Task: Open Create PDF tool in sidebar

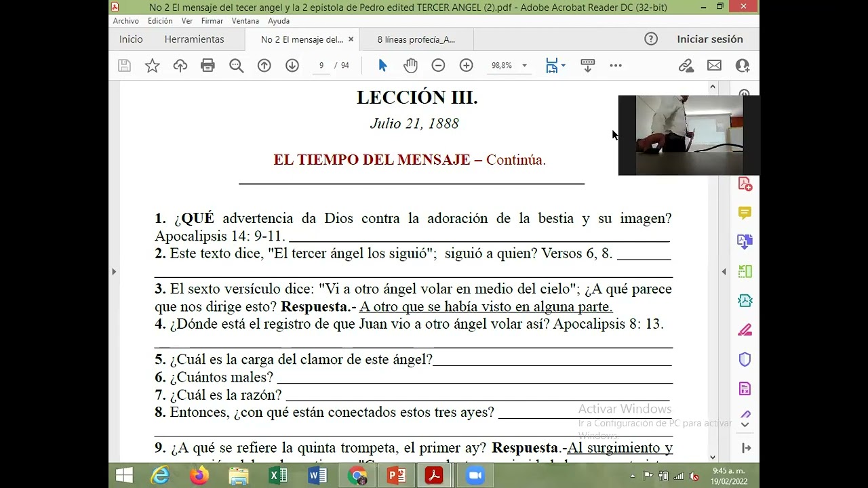Action: pyautogui.click(x=745, y=184)
